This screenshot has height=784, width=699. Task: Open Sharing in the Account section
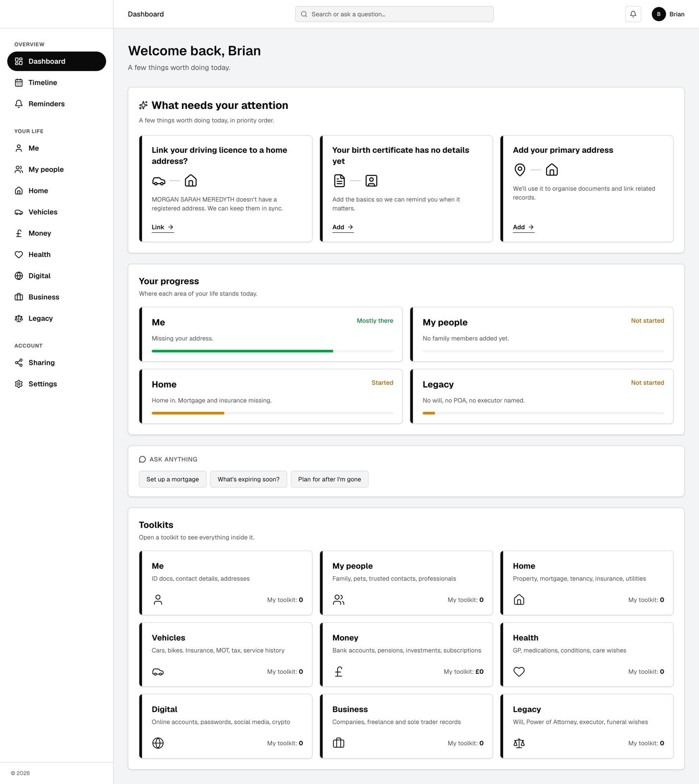[57, 363]
